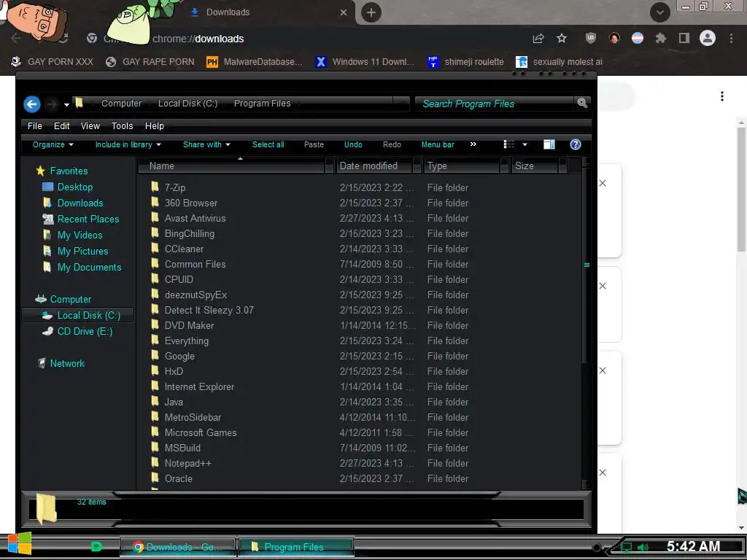Click the Undo toolbar button
Viewport: 747px width, 560px height.
pos(354,145)
